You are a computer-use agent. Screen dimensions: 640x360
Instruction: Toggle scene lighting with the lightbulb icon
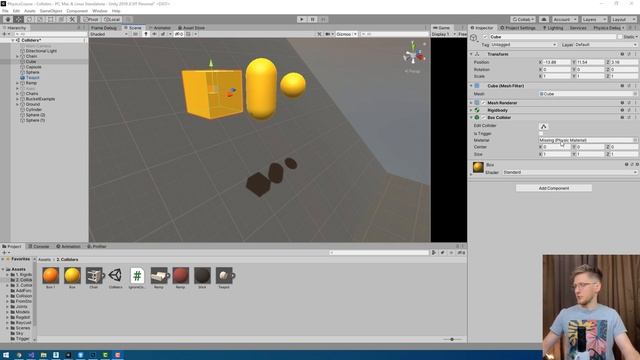click(146, 34)
